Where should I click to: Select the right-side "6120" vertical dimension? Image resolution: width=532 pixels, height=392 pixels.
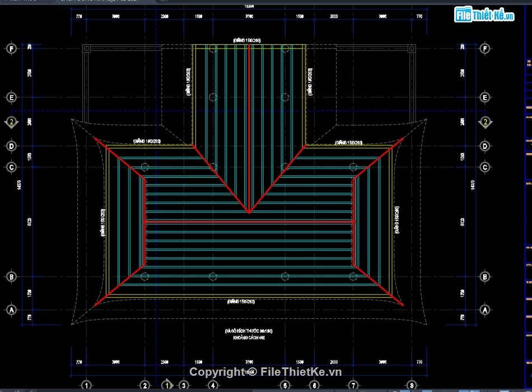(x=462, y=222)
